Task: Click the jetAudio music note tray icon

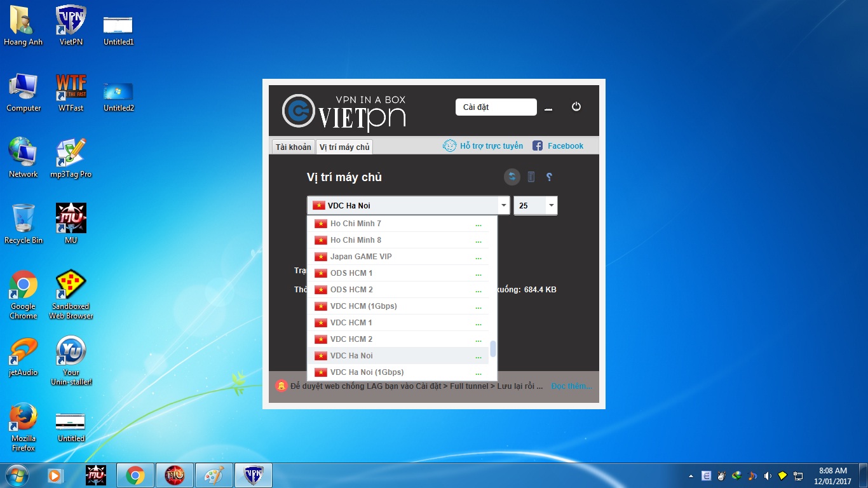Action: click(x=752, y=475)
